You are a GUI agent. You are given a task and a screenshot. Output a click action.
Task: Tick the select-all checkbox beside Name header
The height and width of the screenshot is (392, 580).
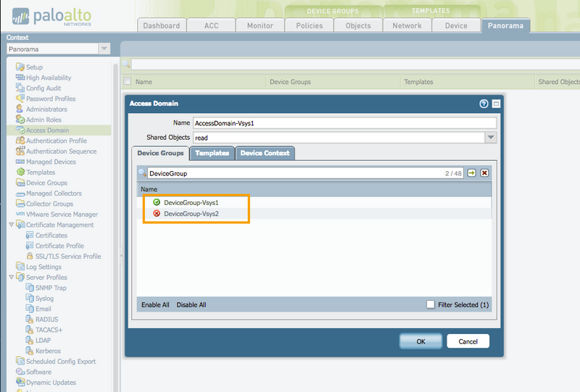point(127,81)
